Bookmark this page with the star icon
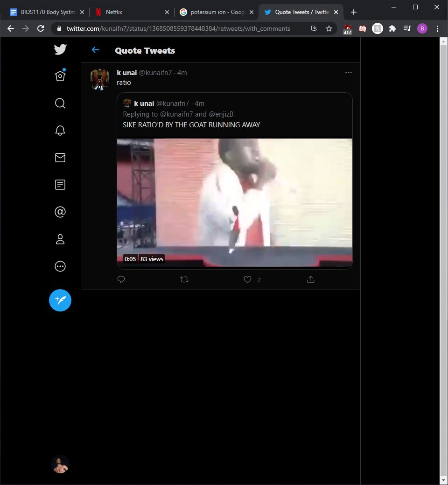The image size is (448, 485). tap(329, 28)
